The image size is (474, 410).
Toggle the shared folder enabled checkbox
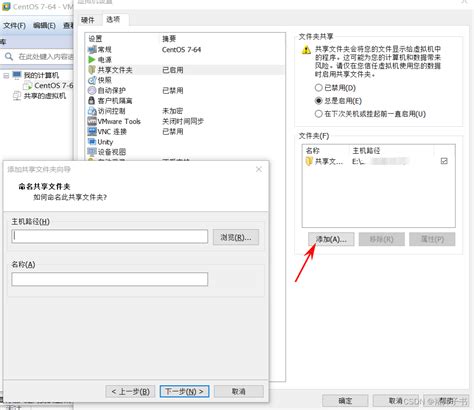(x=444, y=161)
